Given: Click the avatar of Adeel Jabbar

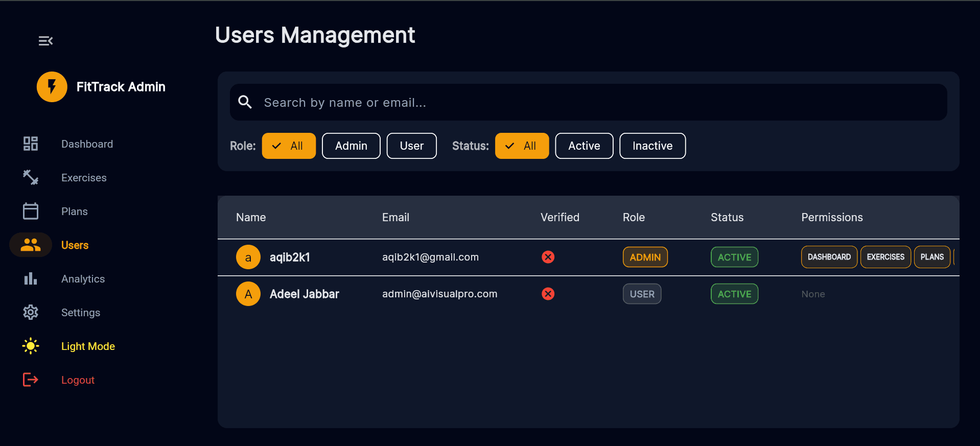Looking at the screenshot, I should pos(248,294).
